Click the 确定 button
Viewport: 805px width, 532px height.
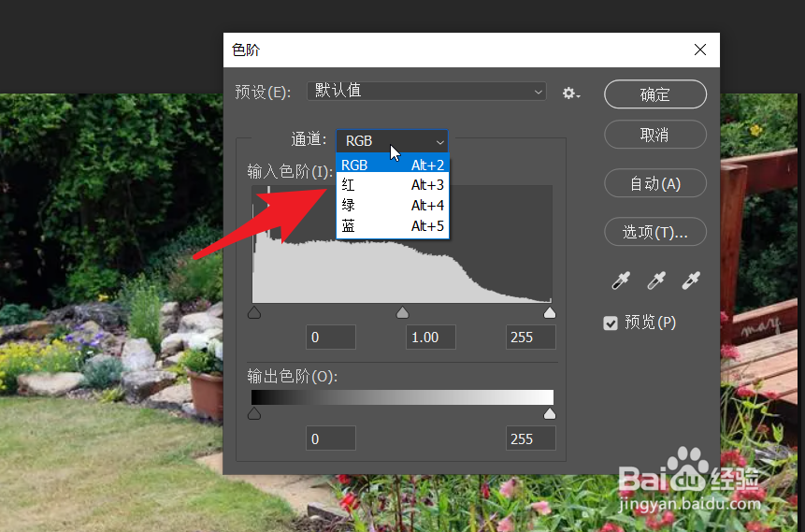[x=655, y=94]
